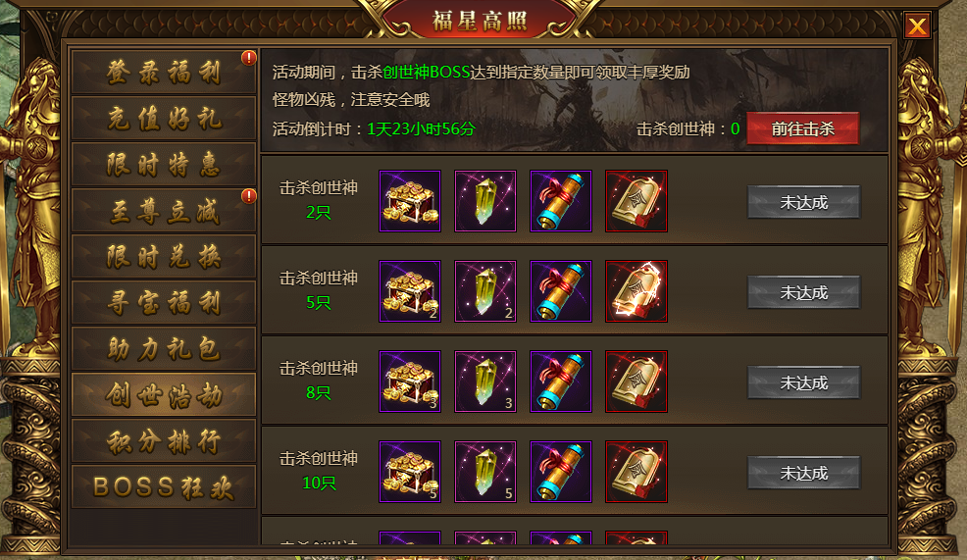Switch to 充值好礼 tab
This screenshot has height=560, width=967.
(x=164, y=119)
